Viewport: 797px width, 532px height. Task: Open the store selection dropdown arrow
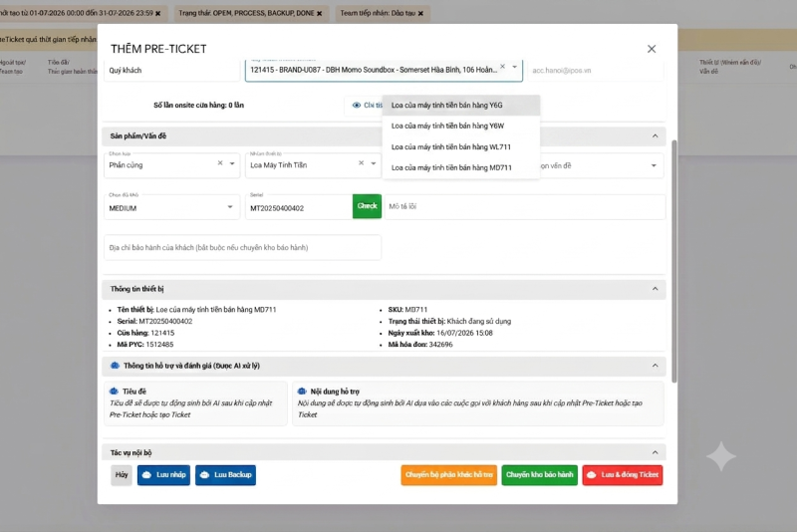pos(514,67)
